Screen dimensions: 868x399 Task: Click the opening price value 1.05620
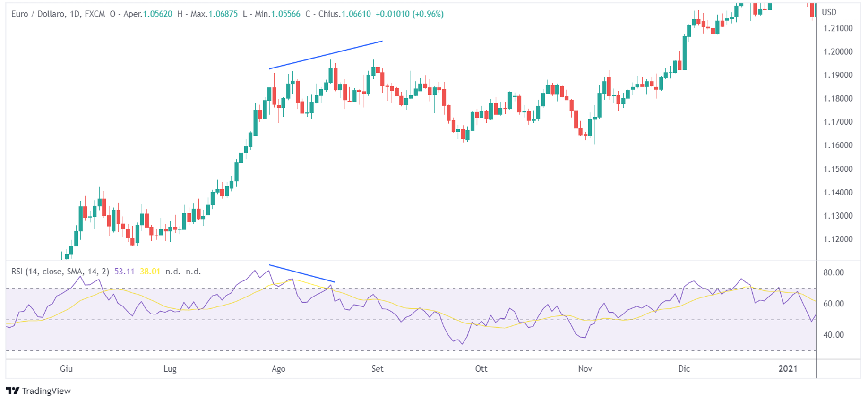tap(157, 14)
